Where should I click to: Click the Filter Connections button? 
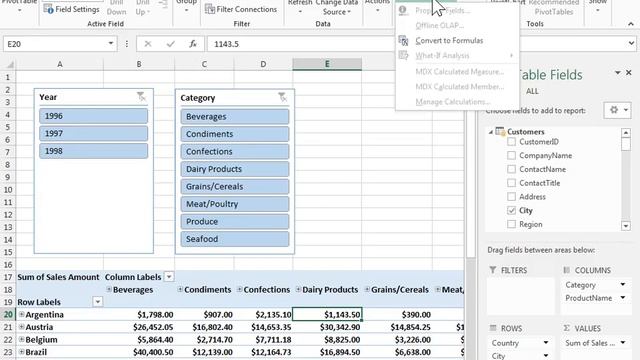(x=241, y=9)
